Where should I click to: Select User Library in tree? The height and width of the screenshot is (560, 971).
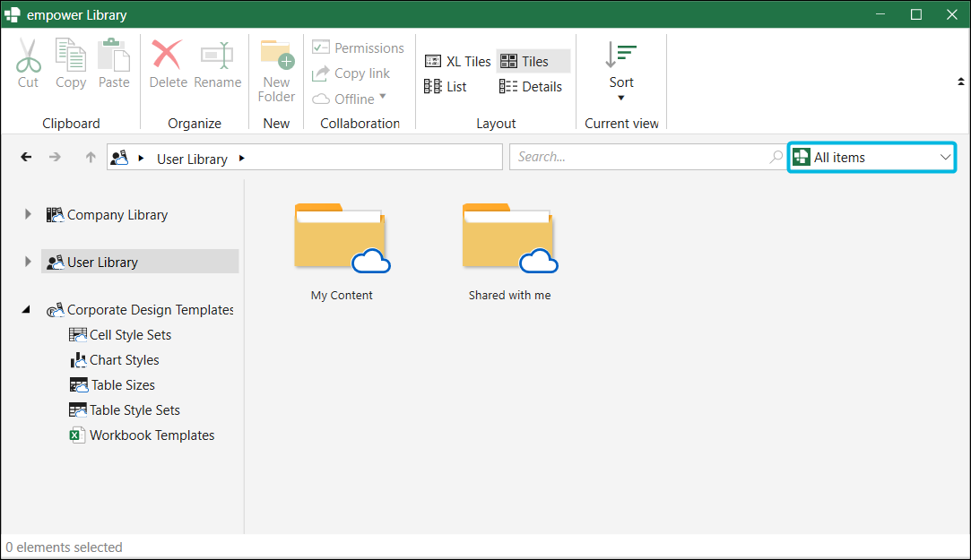coord(140,262)
